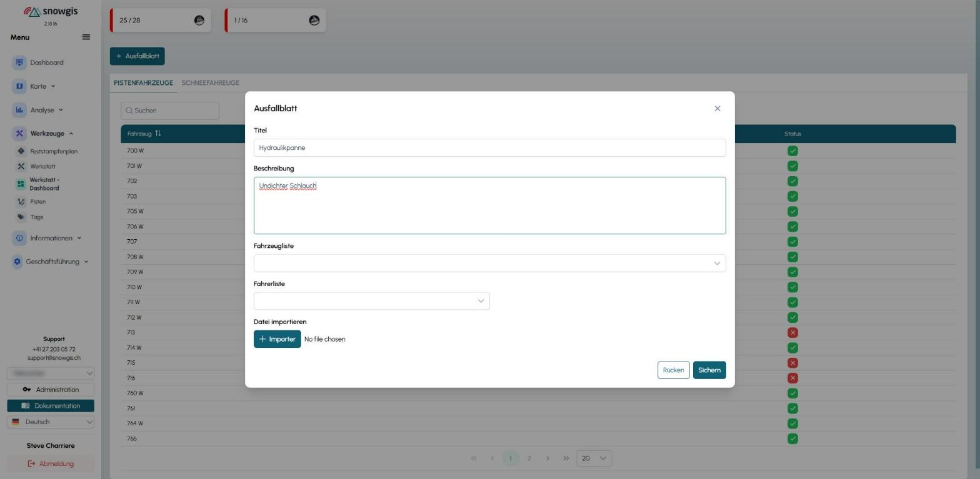Screen dimensions: 980x479
Task: Click the vehicle icon in 1 / 16 card
Action: click(314, 21)
